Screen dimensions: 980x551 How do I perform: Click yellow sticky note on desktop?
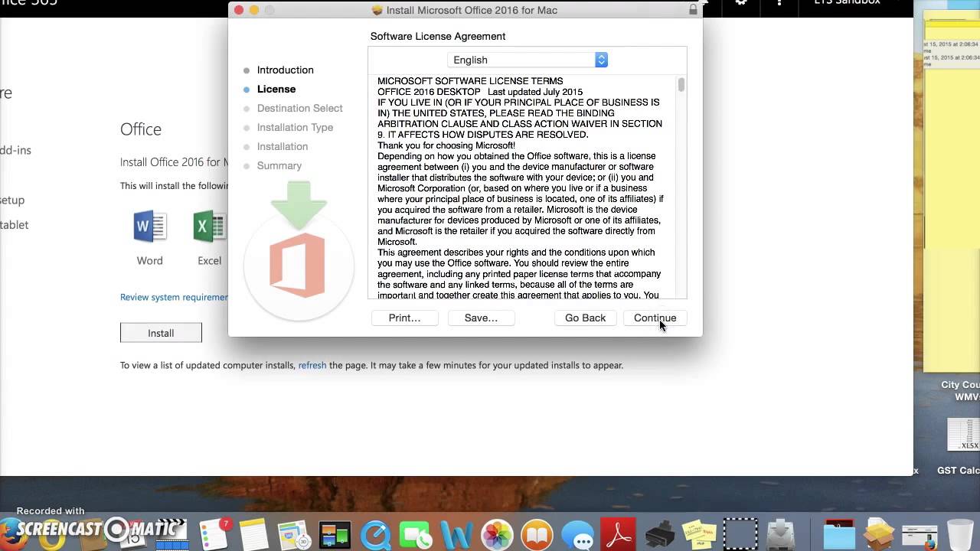pos(952,191)
